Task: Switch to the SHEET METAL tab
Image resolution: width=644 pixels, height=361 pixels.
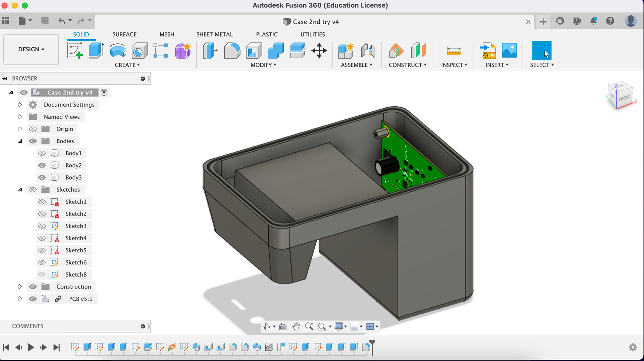Action: coord(214,34)
